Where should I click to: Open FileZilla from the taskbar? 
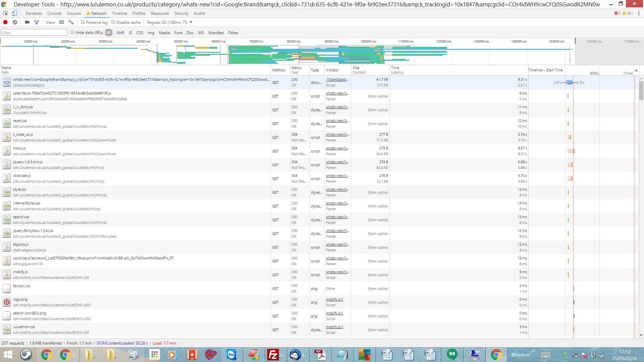click(273, 355)
